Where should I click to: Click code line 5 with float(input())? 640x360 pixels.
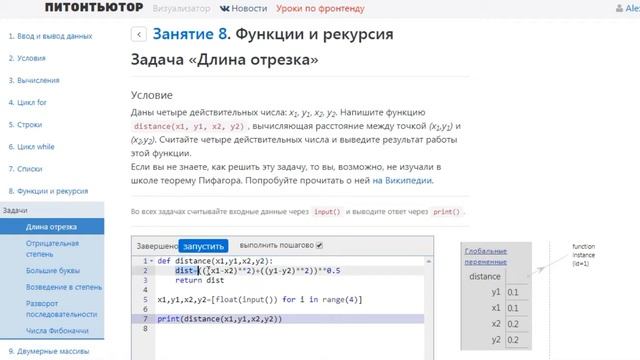pyautogui.click(x=260, y=300)
